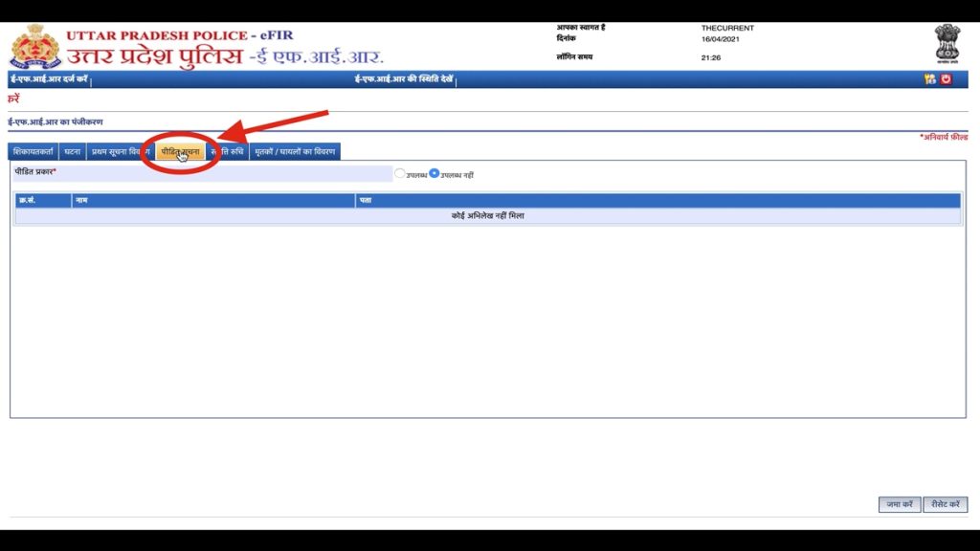Open the मृतकों / घायलों का विवरण tab

pyautogui.click(x=293, y=150)
